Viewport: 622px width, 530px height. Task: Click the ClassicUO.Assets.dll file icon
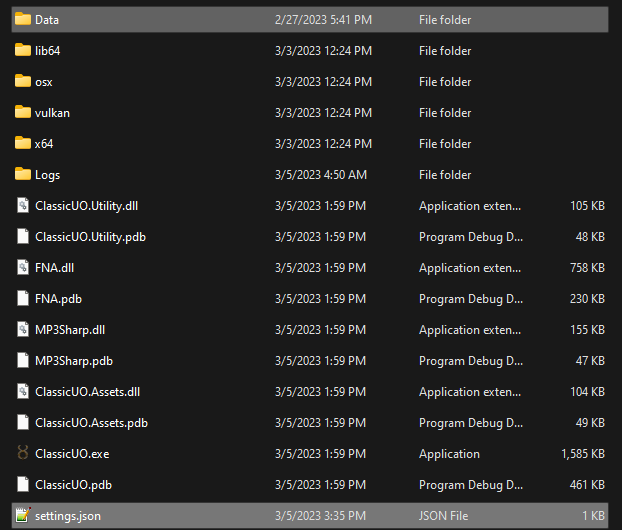(x=23, y=392)
